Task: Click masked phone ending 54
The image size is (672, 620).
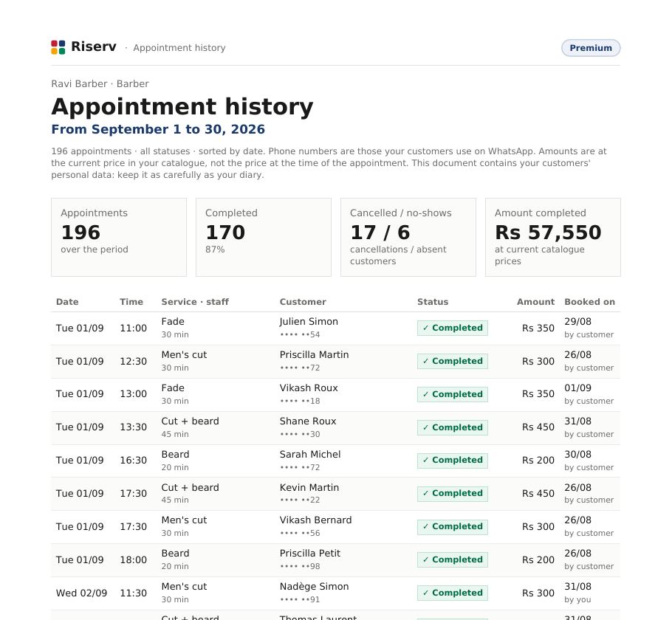Action: click(x=300, y=334)
